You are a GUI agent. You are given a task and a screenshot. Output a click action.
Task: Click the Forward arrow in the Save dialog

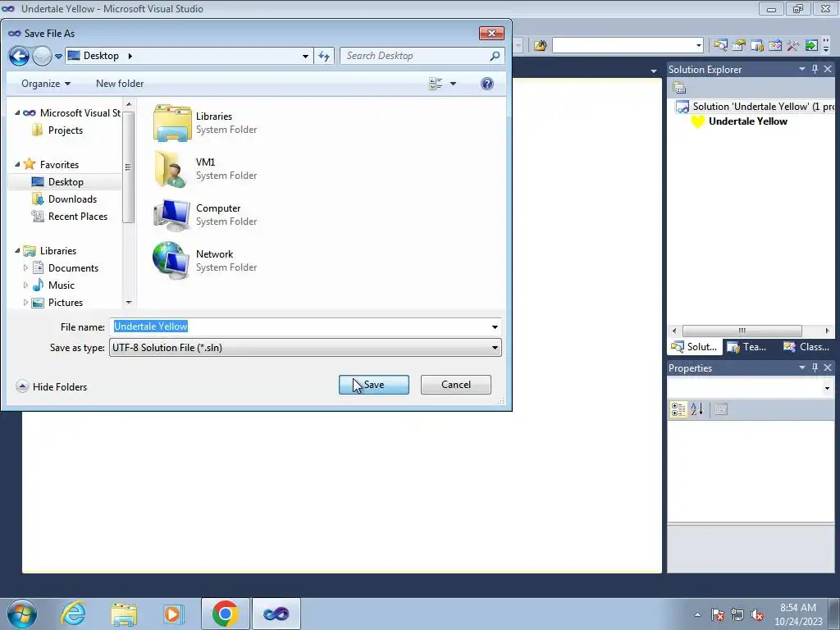coord(42,56)
